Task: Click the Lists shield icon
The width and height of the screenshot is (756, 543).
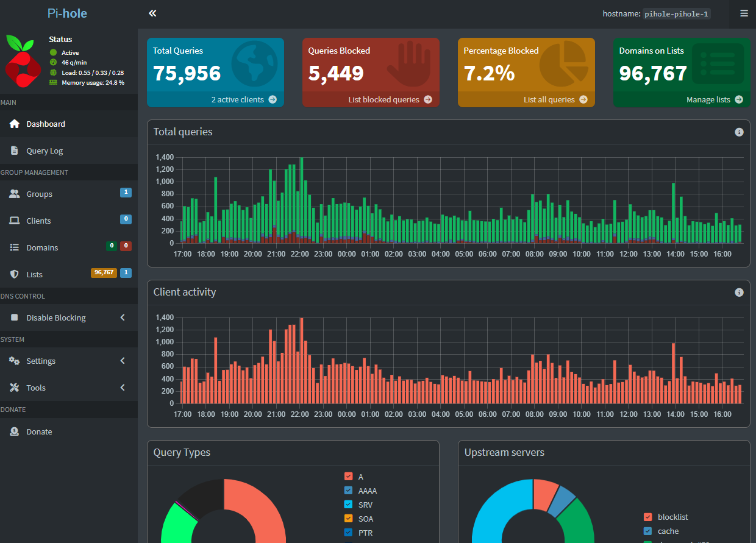Action: [x=15, y=274]
